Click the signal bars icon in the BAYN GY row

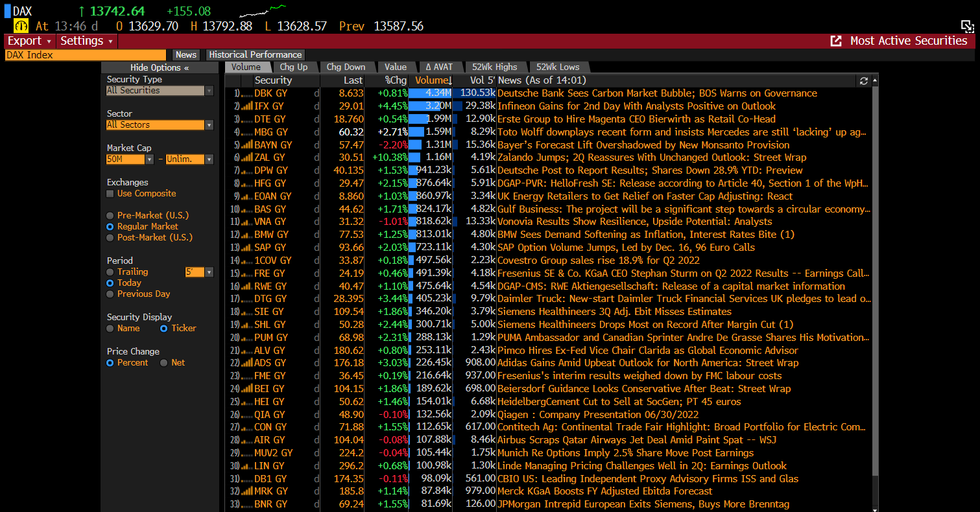pos(246,145)
